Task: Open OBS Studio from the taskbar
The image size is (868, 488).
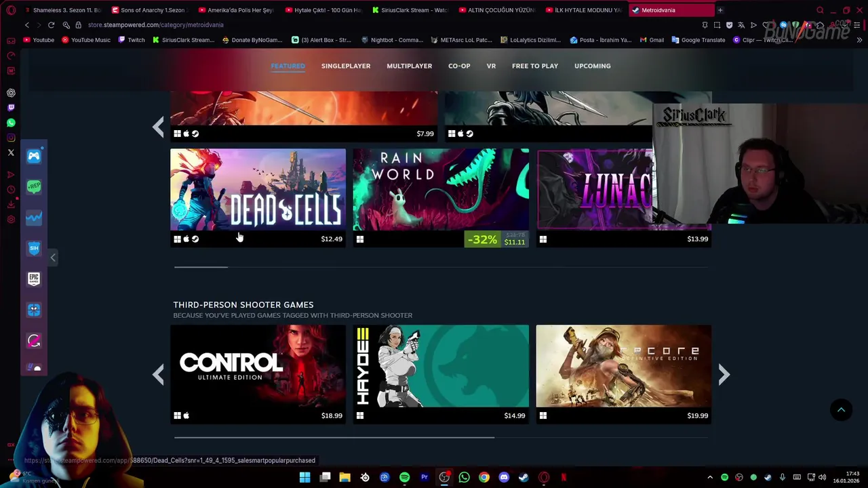Action: [x=444, y=477]
